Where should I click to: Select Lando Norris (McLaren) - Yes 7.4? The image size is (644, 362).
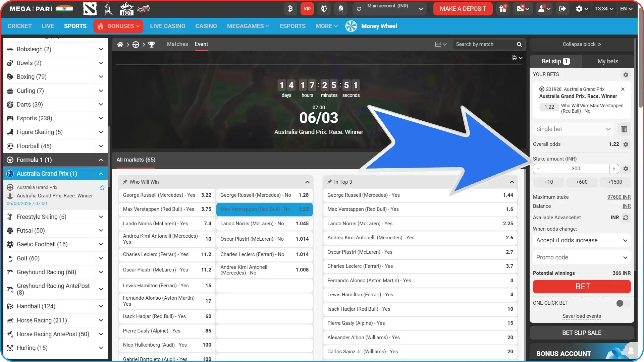point(167,224)
